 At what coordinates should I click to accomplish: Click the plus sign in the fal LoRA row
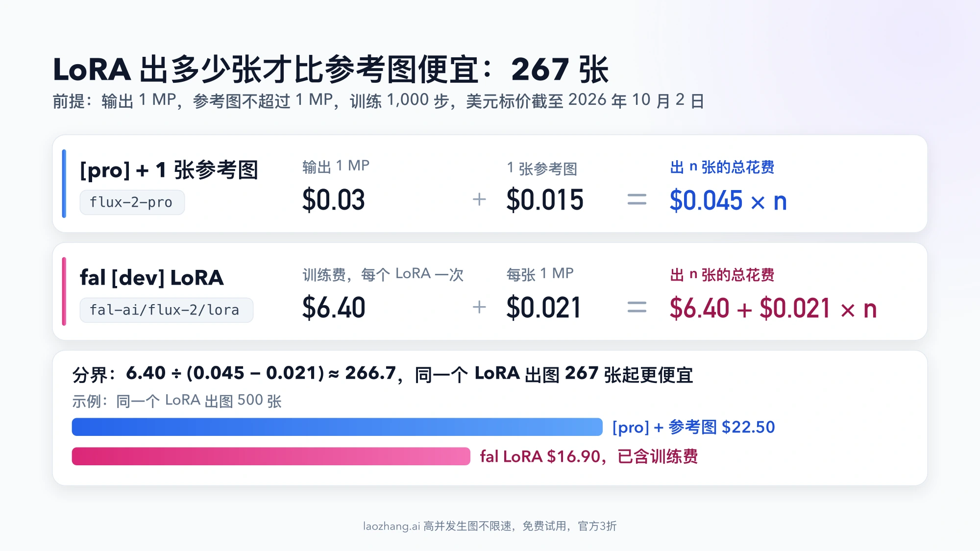click(479, 307)
